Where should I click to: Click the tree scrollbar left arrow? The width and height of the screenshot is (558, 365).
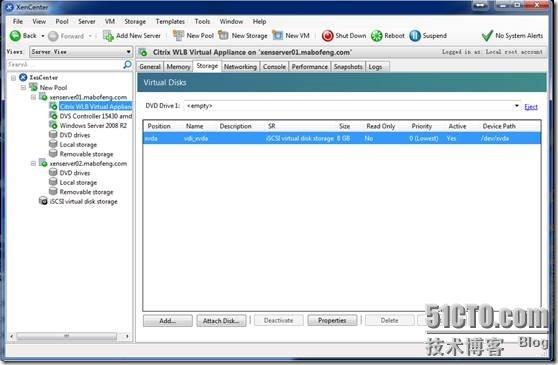coord(12,336)
